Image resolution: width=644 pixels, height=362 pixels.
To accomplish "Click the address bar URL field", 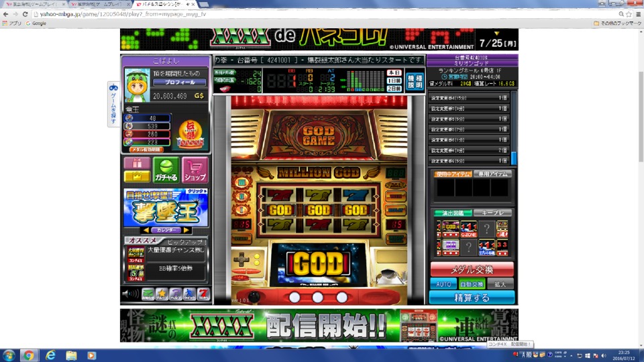I will pos(325,14).
